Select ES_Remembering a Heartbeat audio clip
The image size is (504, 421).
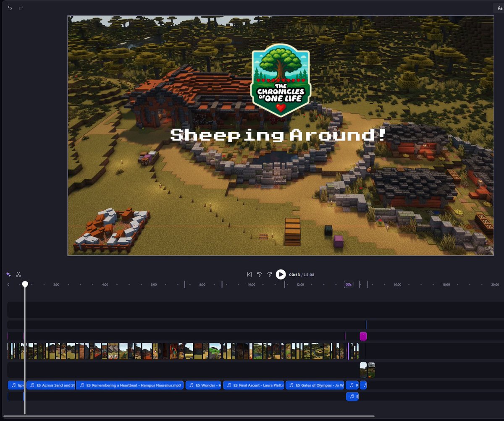[x=130, y=385]
